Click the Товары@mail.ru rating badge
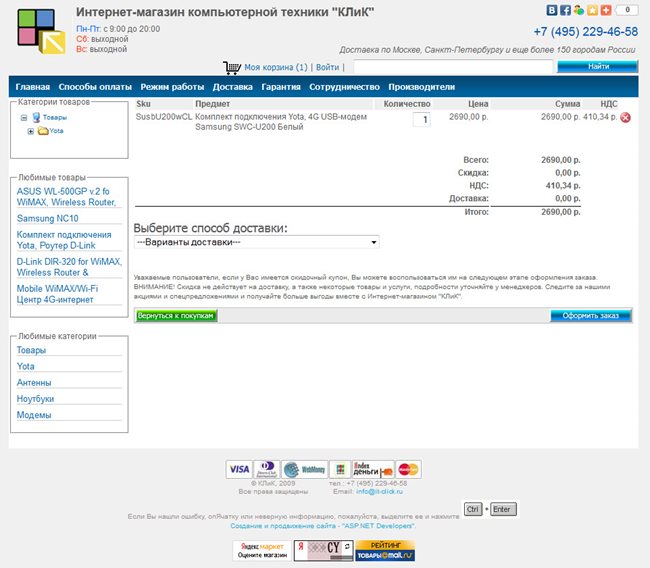Image resolution: width=650 pixels, height=568 pixels. pos(385,551)
